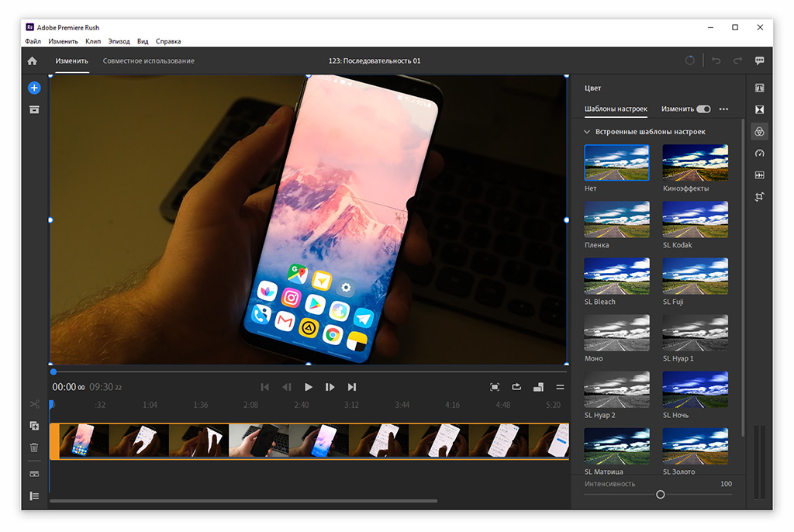Undo the last action
This screenshot has height=532, width=794.
716,60
